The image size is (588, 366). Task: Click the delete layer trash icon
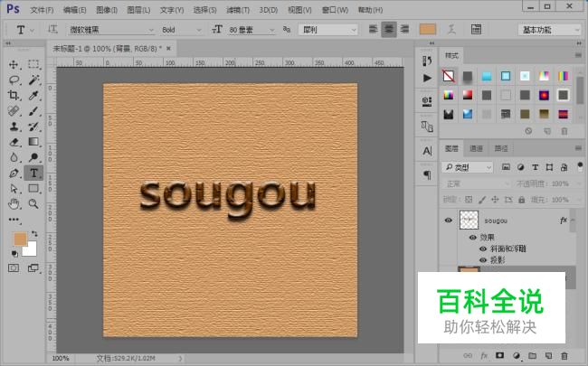(564, 355)
